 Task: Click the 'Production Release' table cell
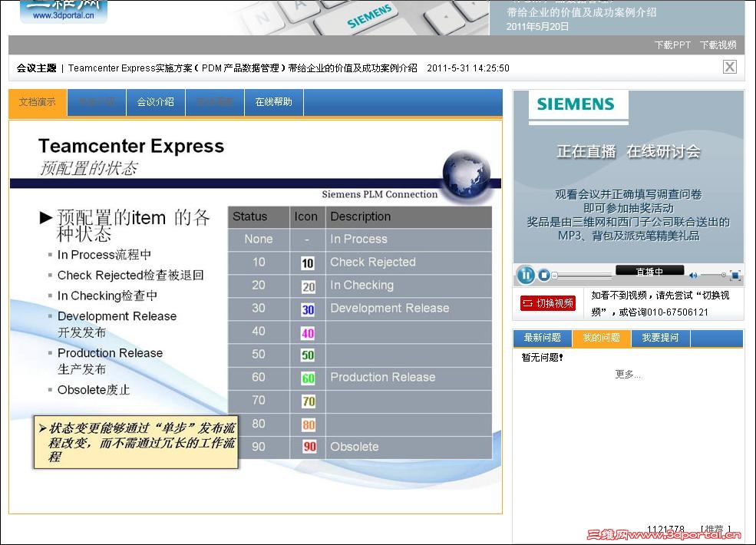(x=409, y=377)
